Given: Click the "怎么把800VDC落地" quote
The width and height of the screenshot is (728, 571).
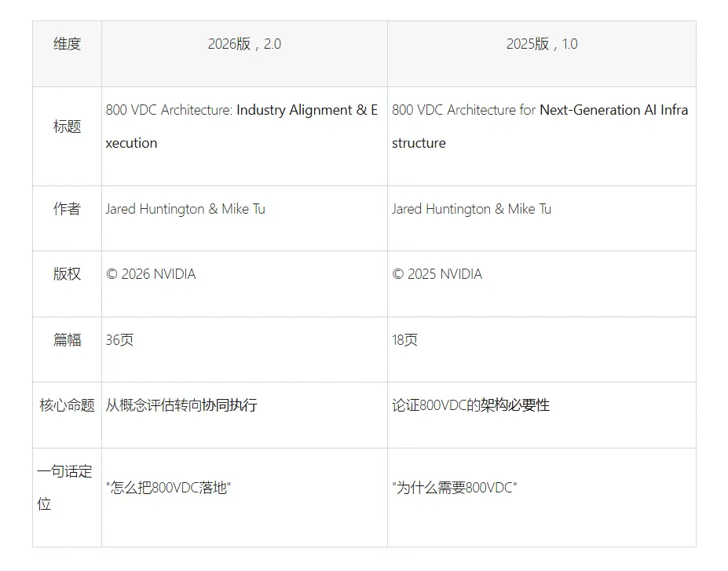Looking at the screenshot, I should click(168, 488).
